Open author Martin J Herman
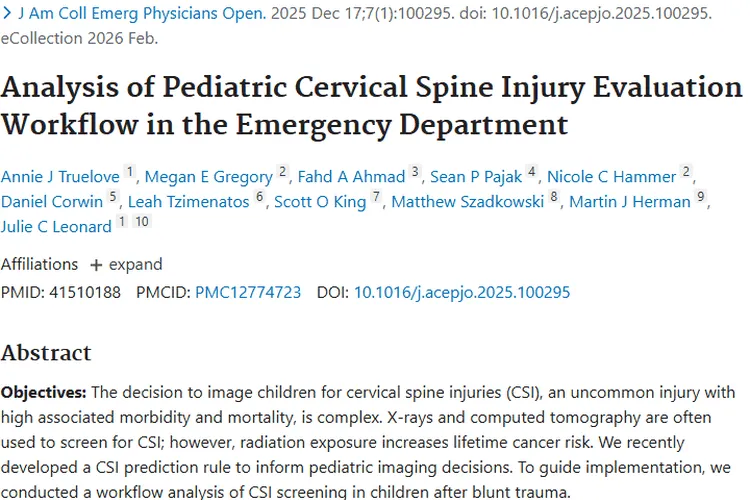This screenshot has width=750, height=500. point(629,202)
